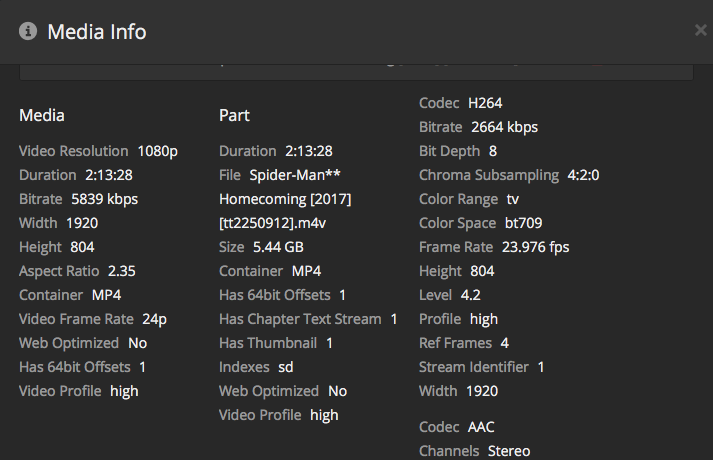
Task: Click the Media section heading
Action: tap(42, 115)
